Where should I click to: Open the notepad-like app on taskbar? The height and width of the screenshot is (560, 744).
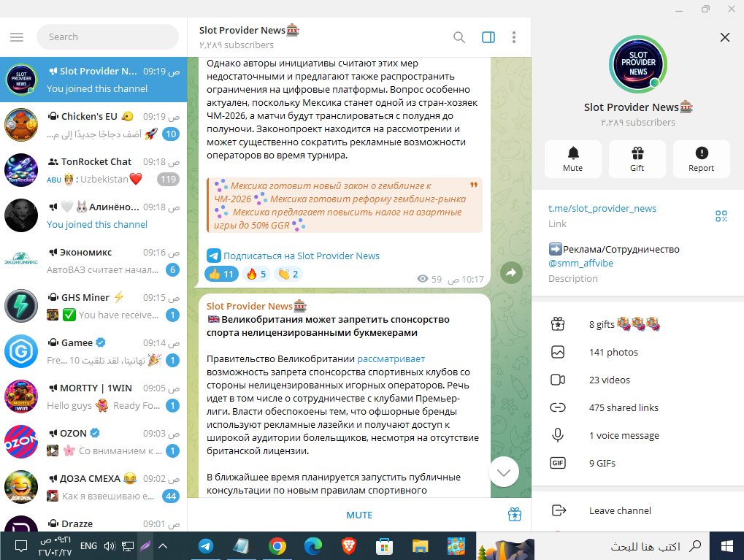241,546
